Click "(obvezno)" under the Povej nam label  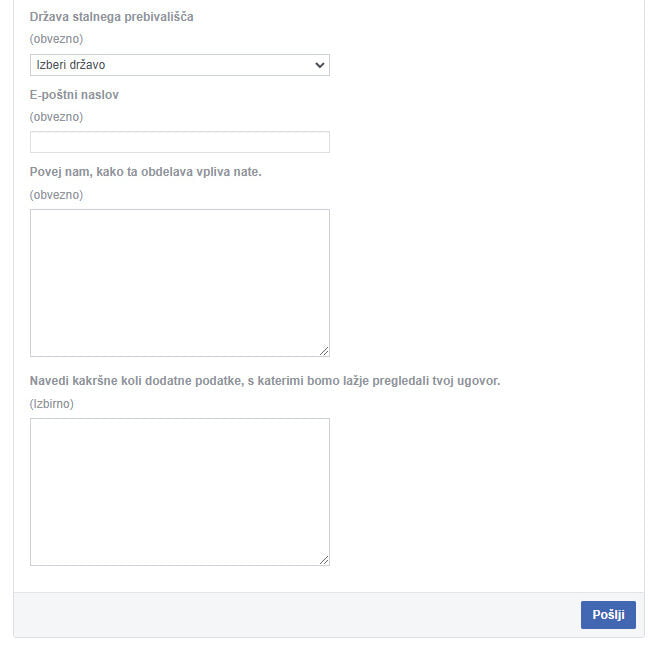56,195
